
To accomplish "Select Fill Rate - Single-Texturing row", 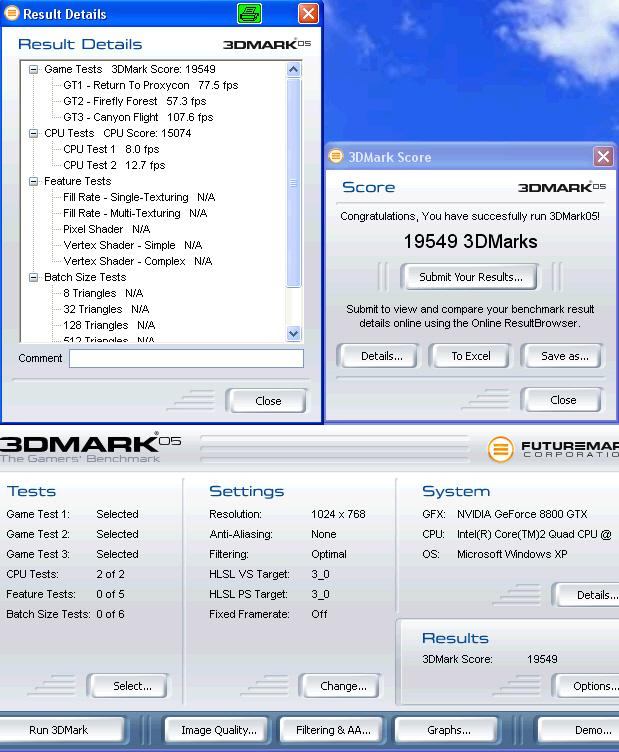I will tap(139, 197).
